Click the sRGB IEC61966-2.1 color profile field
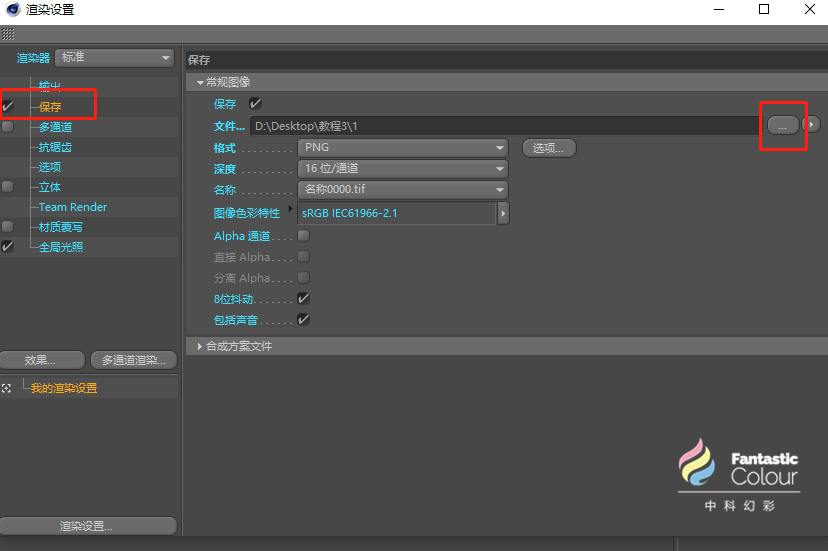The height and width of the screenshot is (551, 828). point(397,213)
